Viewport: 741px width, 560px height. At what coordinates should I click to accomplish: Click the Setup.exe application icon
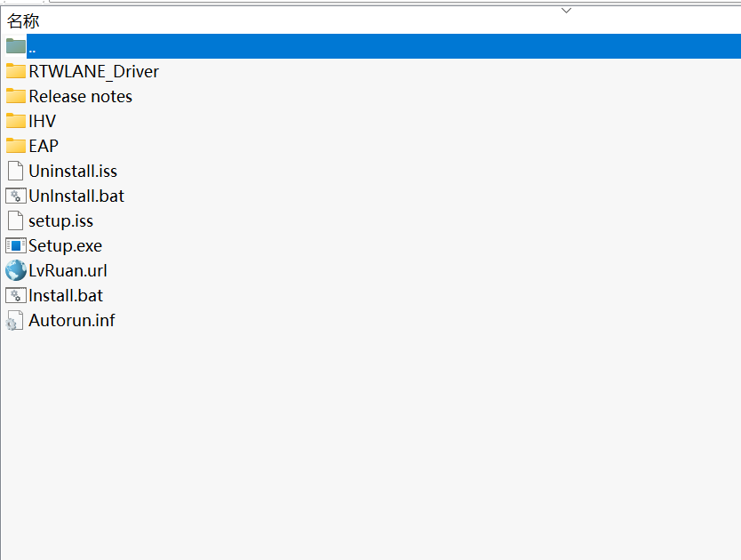point(16,245)
